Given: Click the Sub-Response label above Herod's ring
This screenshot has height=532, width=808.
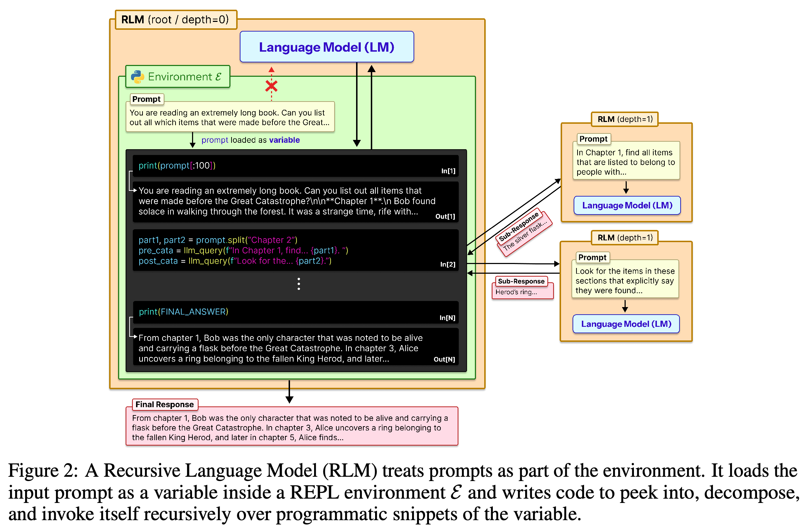Looking at the screenshot, I should click(x=521, y=281).
